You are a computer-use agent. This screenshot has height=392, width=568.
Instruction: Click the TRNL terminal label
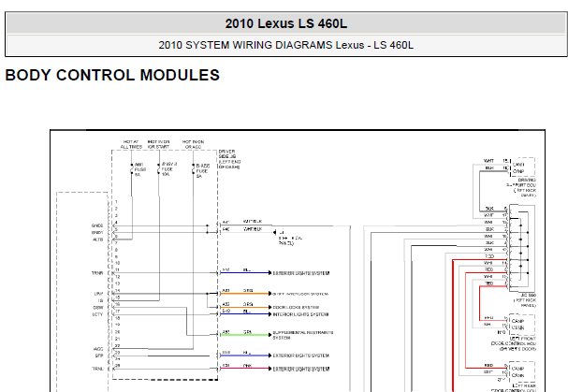(98, 369)
